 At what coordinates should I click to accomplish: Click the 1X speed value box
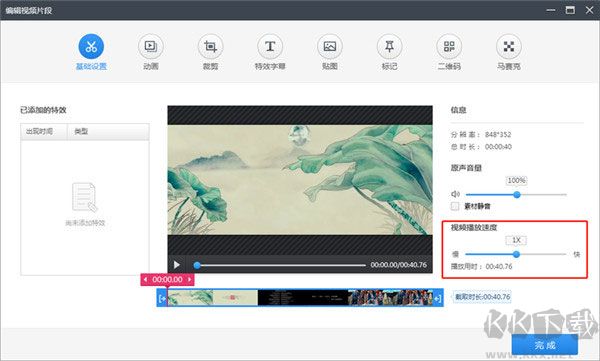click(x=516, y=240)
